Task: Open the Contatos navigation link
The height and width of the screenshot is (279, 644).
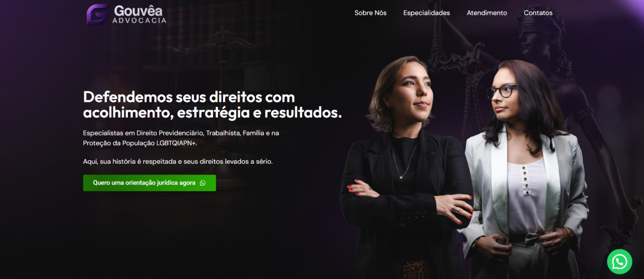Action: click(x=538, y=13)
